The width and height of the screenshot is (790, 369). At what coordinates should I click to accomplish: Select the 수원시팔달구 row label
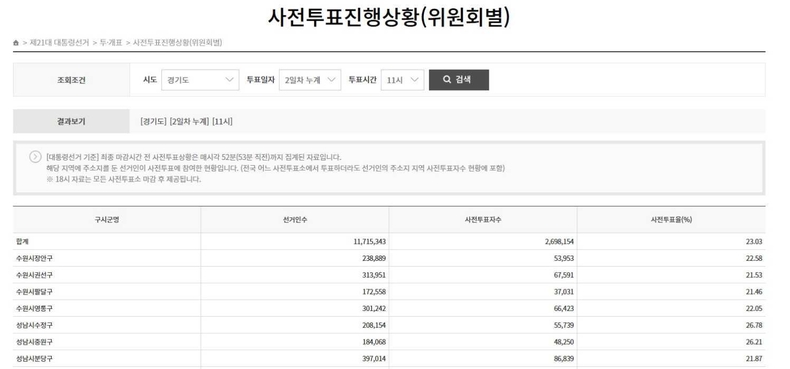pyautogui.click(x=34, y=292)
